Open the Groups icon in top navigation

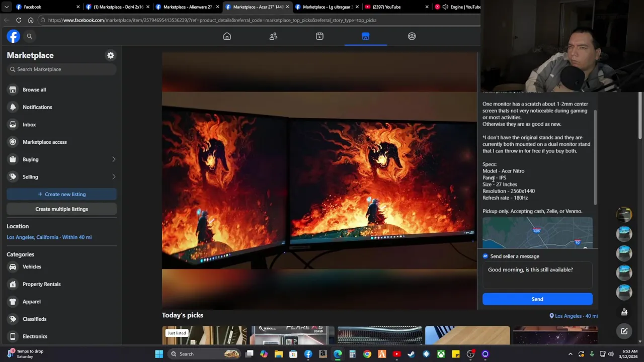[412, 36]
